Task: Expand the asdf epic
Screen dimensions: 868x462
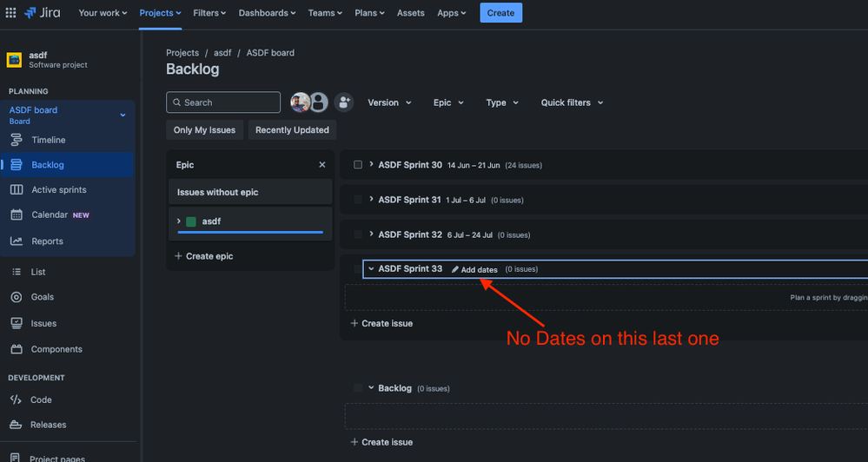Action: [x=178, y=221]
